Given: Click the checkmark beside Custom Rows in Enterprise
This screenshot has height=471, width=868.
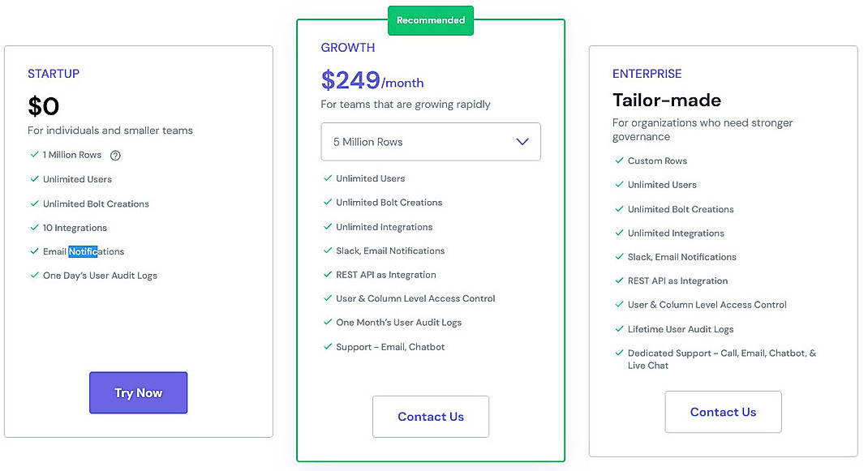Looking at the screenshot, I should [619, 161].
